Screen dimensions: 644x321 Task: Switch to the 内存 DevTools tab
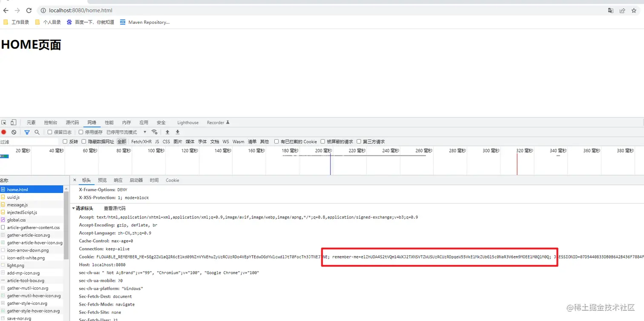pyautogui.click(x=126, y=123)
